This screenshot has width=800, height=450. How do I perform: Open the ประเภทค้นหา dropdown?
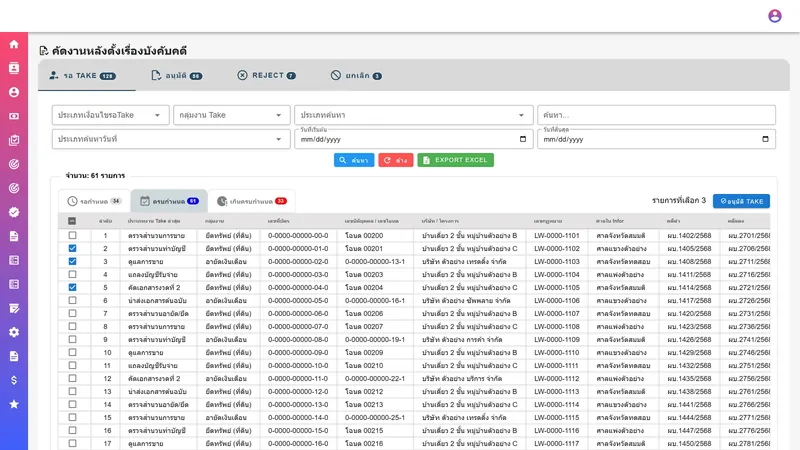coord(414,115)
